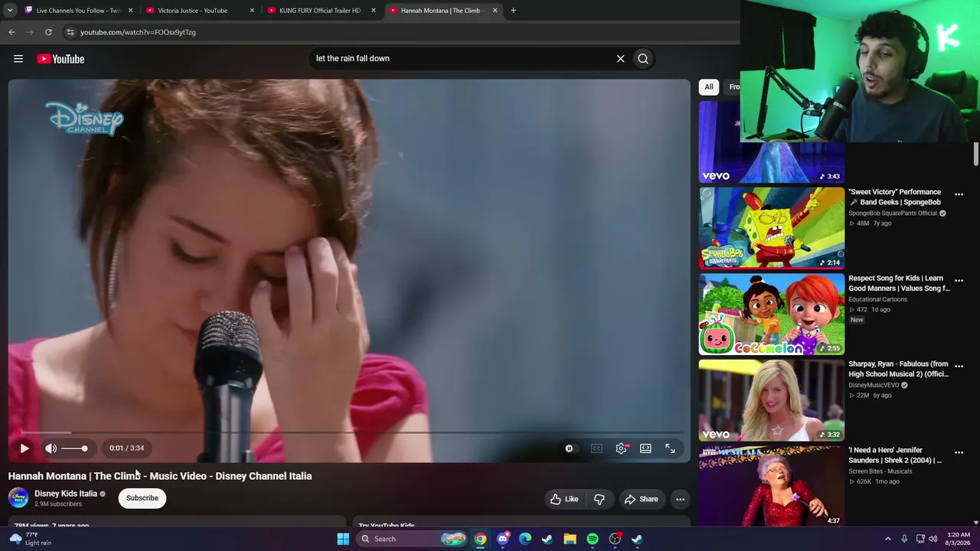The height and width of the screenshot is (551, 980).
Task: Open more actions menu below video
Action: click(680, 499)
